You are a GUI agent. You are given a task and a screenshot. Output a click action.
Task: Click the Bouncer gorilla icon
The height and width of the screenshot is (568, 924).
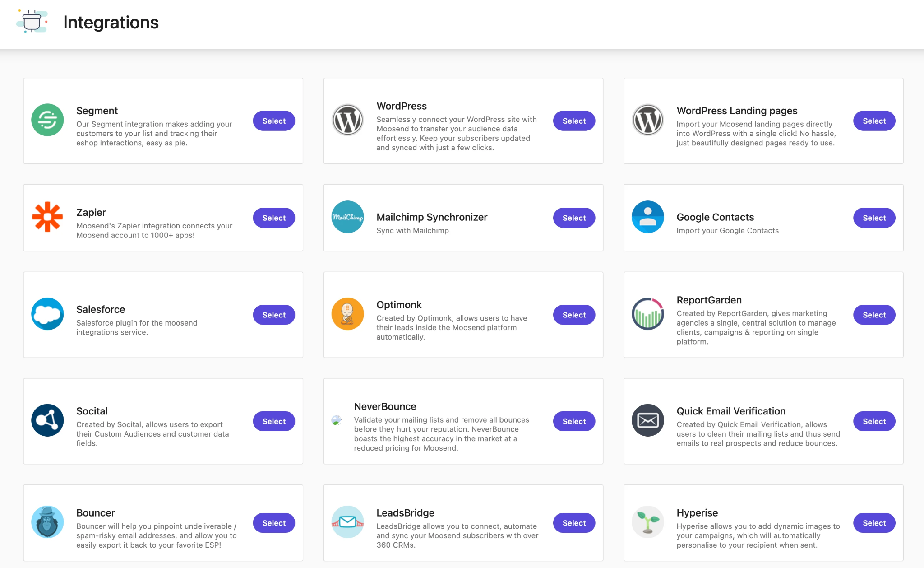click(x=47, y=522)
